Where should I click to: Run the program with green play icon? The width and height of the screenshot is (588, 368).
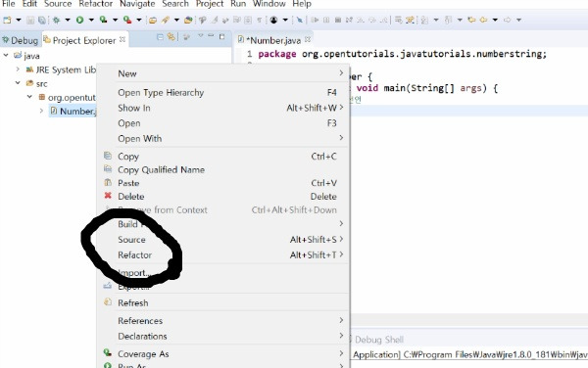point(80,20)
